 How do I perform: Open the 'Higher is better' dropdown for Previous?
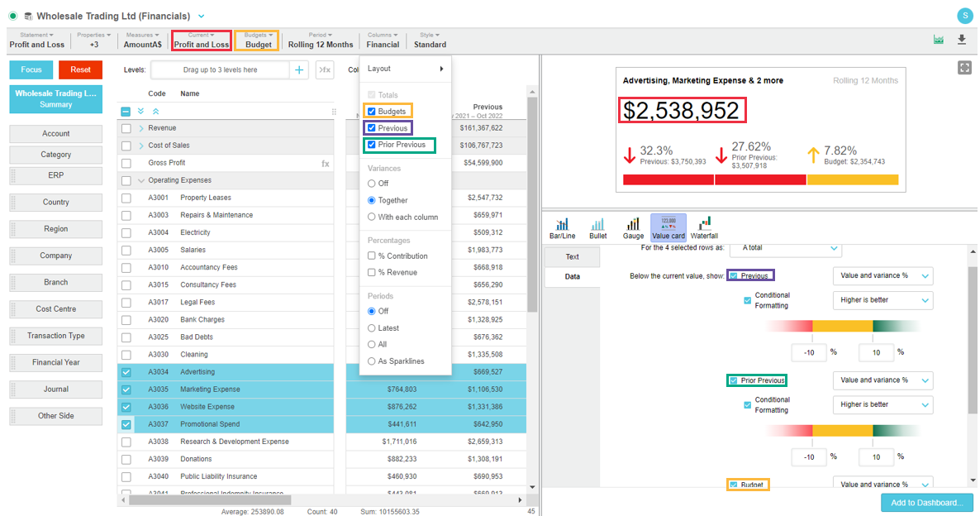click(x=882, y=300)
